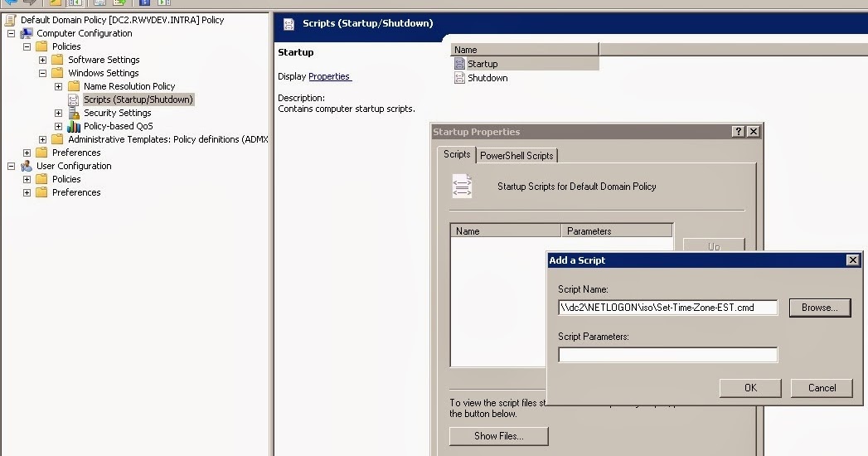Click the Windows Settings folder icon
Screen dimensions: 868x456
57,73
